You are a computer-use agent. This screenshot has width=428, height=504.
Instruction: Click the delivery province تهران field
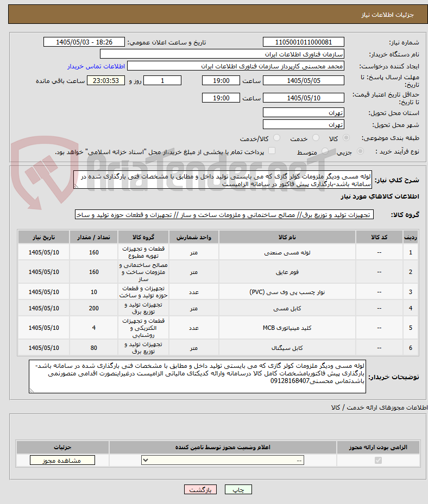[x=304, y=112]
